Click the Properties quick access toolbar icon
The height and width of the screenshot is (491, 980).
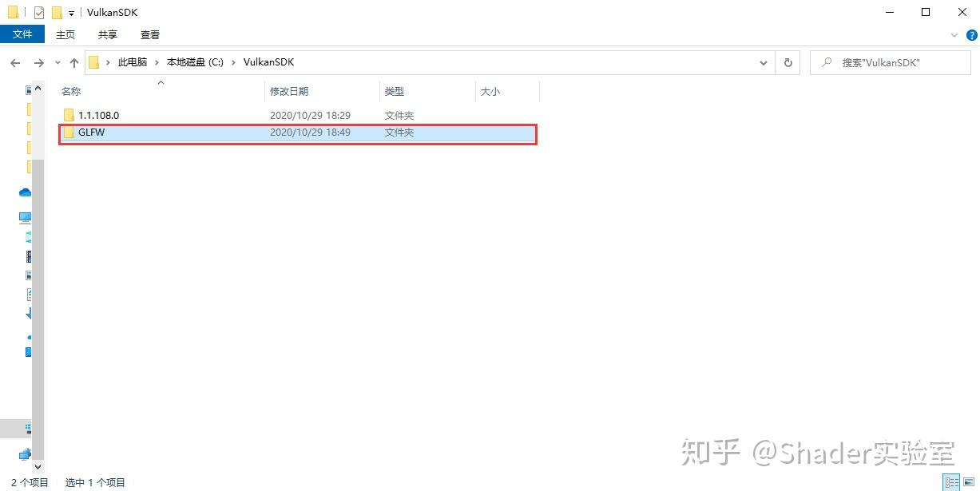[38, 12]
